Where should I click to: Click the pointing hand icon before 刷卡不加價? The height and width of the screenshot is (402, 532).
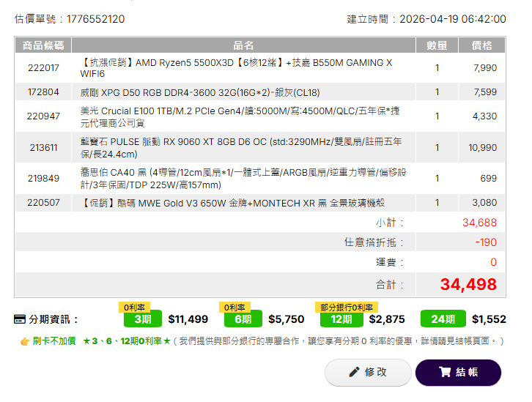[x=25, y=341]
